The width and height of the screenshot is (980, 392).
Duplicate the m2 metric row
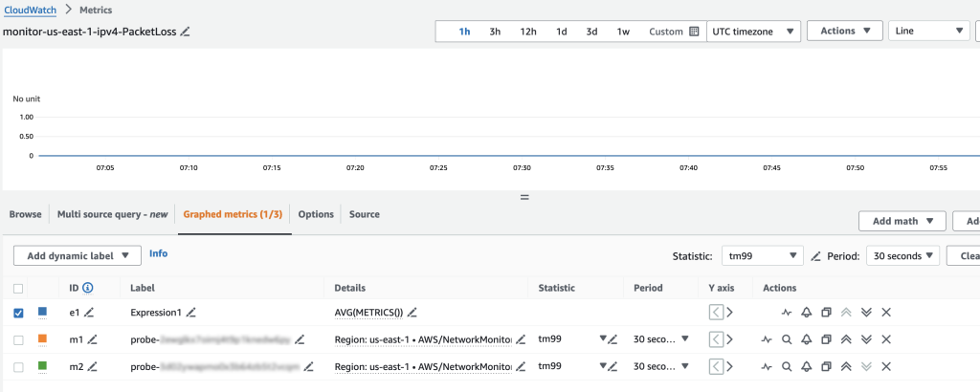[826, 367]
